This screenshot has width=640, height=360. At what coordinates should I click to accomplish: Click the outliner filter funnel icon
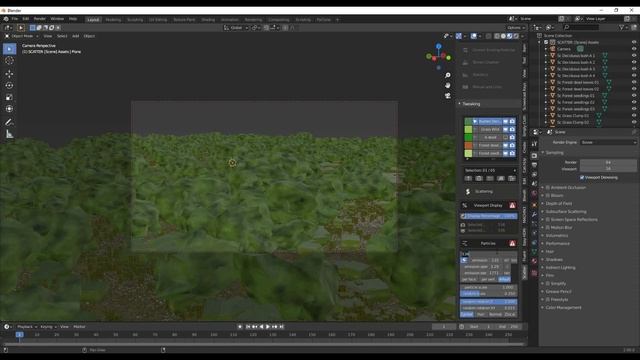621,27
